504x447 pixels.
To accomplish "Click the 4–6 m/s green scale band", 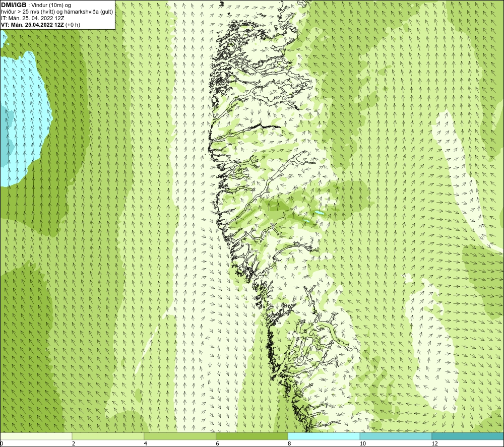I will click(x=180, y=436).
